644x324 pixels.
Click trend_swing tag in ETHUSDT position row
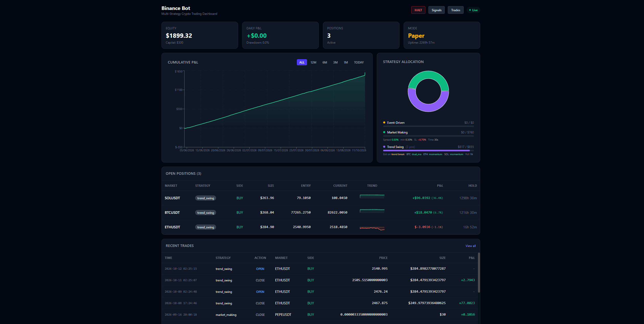(206, 227)
